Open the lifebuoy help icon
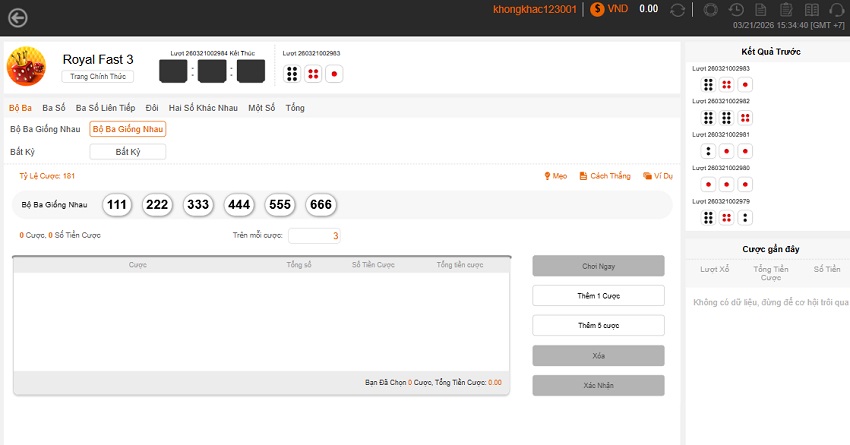The height and width of the screenshot is (445, 850). (711, 10)
